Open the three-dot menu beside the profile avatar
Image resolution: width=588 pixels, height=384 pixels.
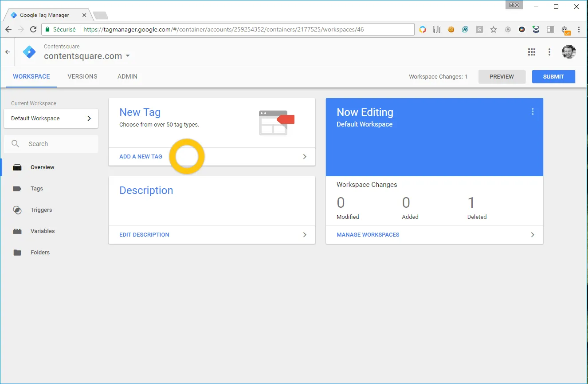pyautogui.click(x=549, y=52)
